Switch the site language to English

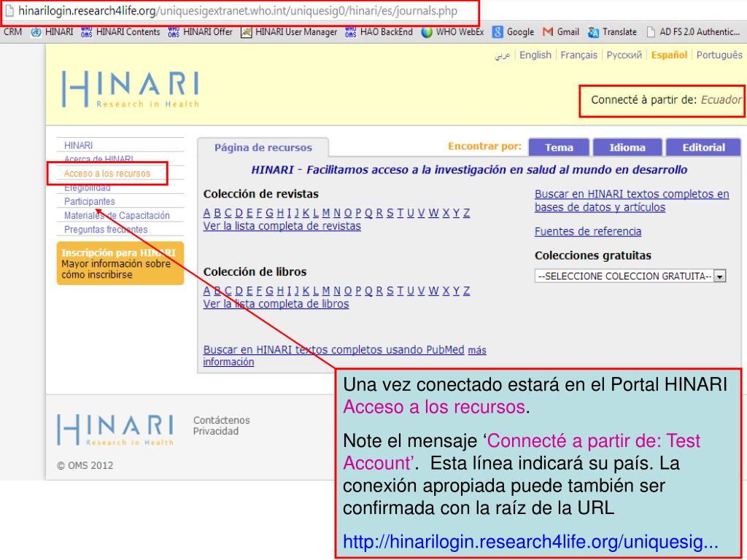[535, 55]
